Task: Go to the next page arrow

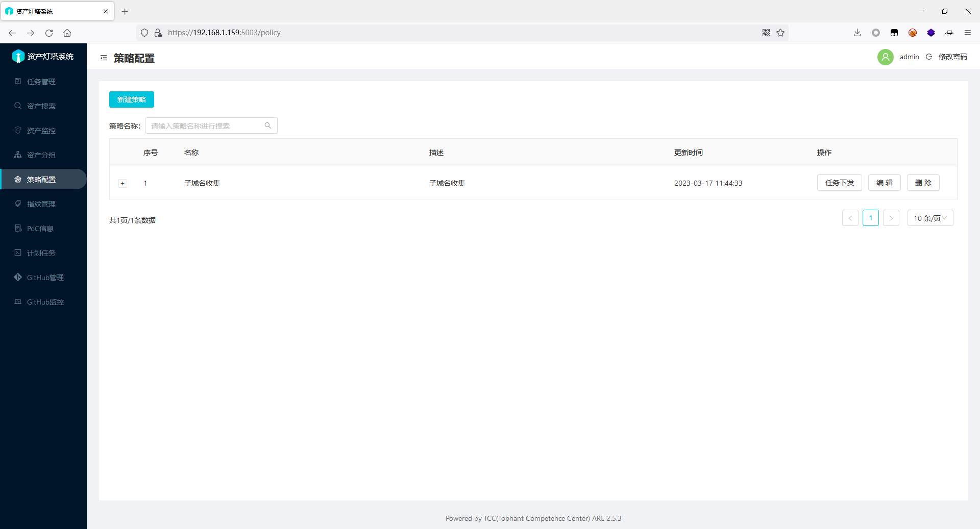Action: tap(891, 218)
